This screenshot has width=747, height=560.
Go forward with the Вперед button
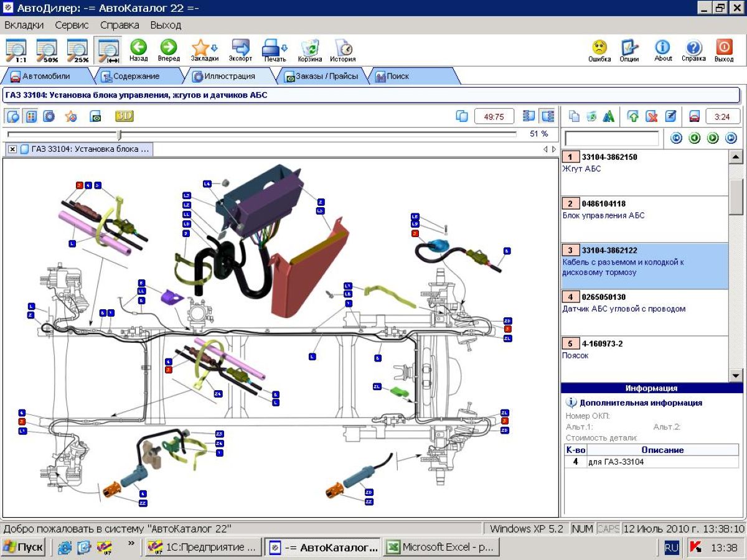click(x=169, y=50)
